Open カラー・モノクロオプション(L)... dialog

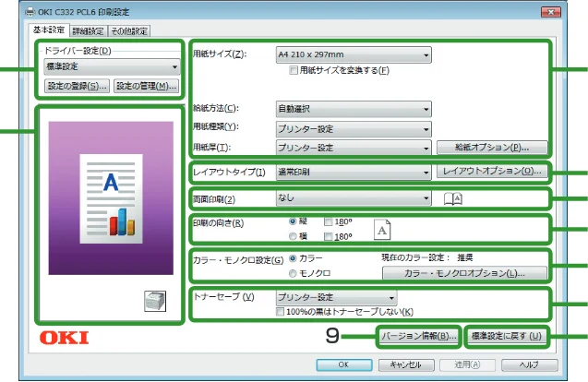(464, 273)
